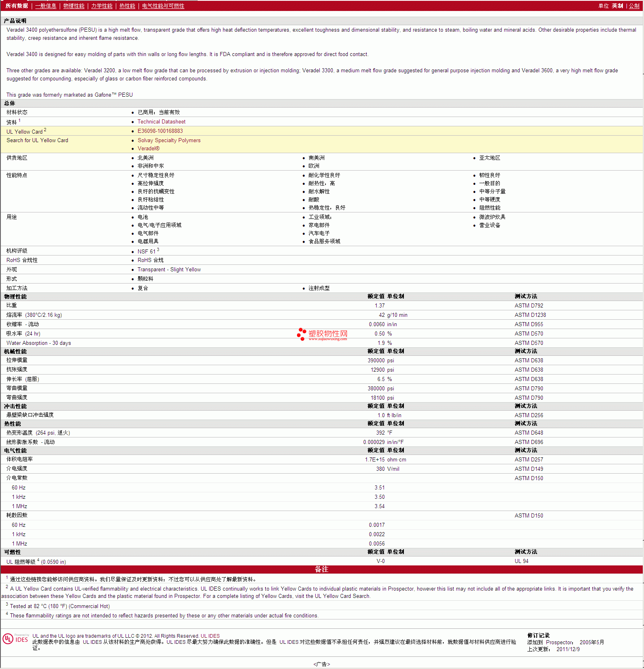Select the 北美洲 region entry

pyautogui.click(x=145, y=158)
